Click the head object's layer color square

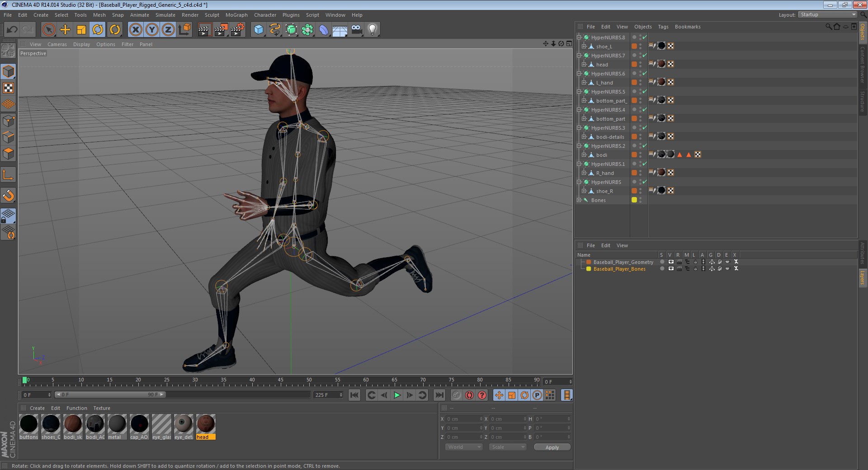coord(634,64)
